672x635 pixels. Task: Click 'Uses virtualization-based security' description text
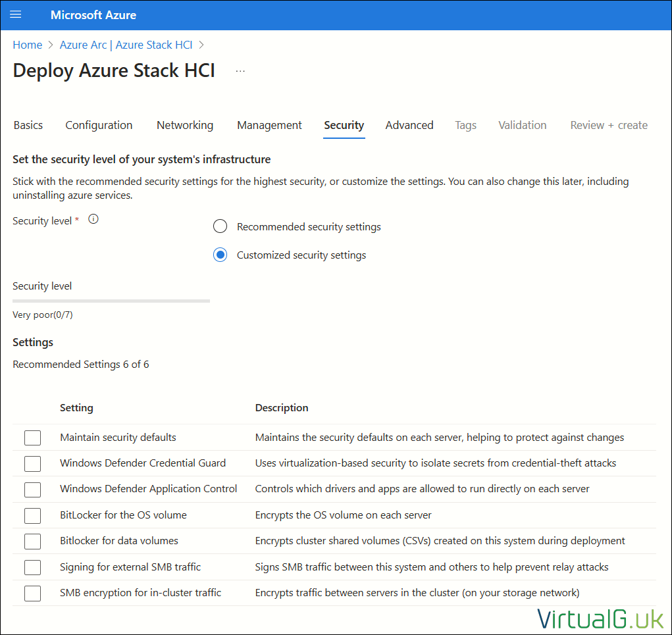[436, 463]
